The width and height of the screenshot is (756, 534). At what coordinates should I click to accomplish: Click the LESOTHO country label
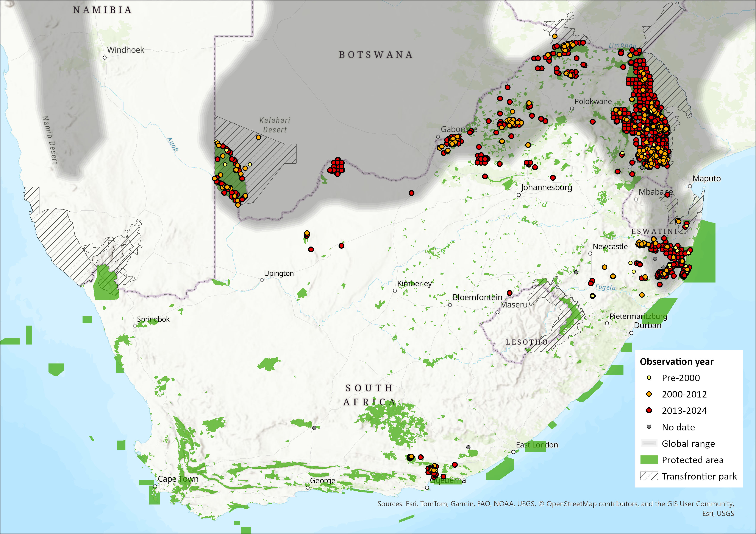526,342
